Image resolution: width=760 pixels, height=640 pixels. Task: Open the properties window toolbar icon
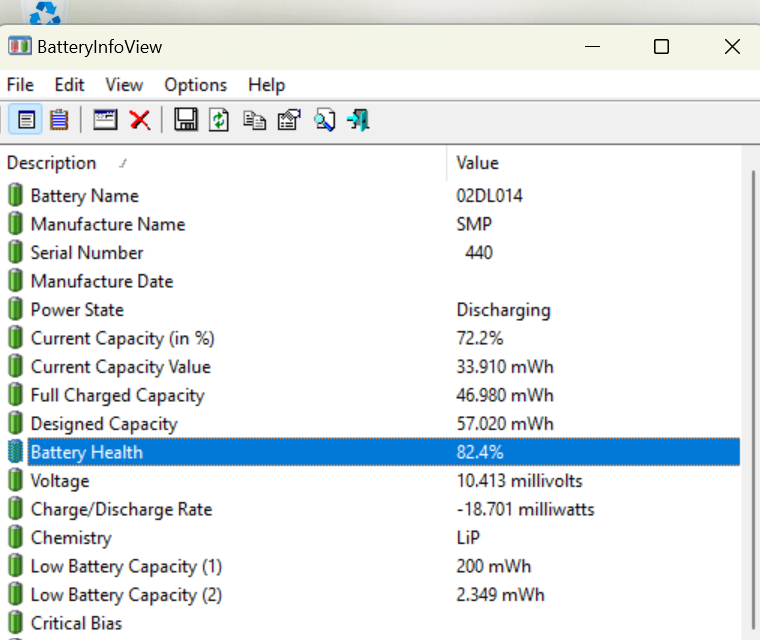[x=105, y=119]
